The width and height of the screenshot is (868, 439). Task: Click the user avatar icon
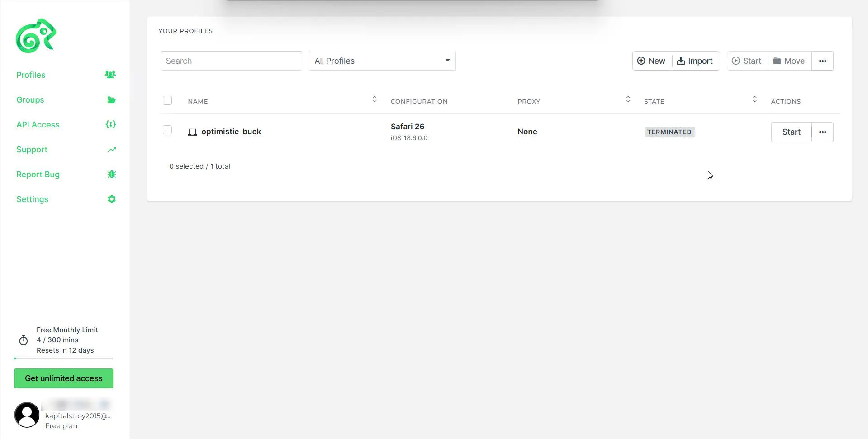point(27,415)
